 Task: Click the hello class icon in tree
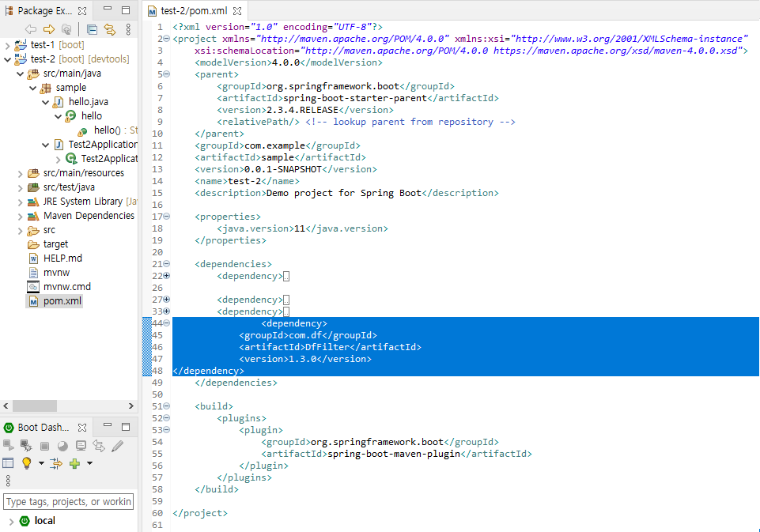click(70, 115)
